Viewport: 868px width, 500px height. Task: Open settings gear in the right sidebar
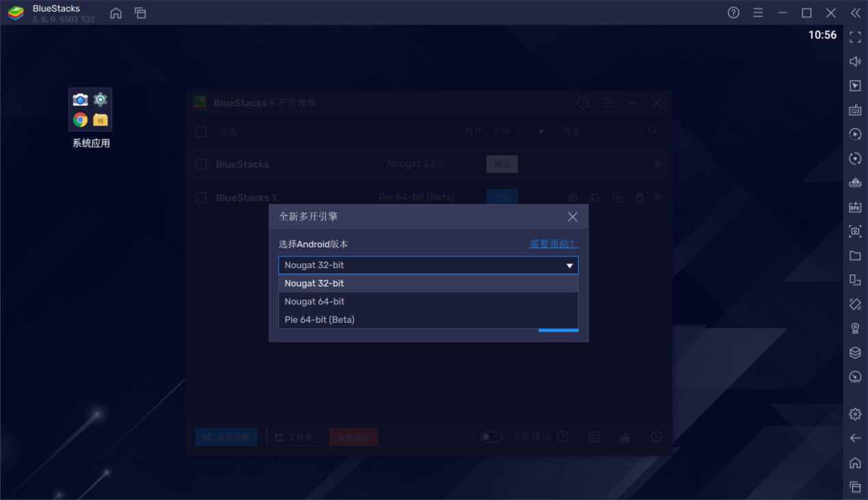(855, 414)
